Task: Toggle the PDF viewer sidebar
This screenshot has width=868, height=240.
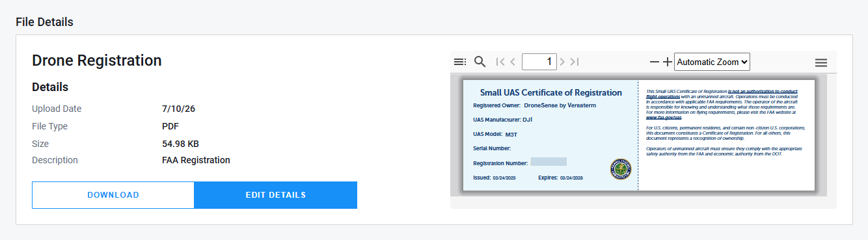Action: click(x=460, y=62)
